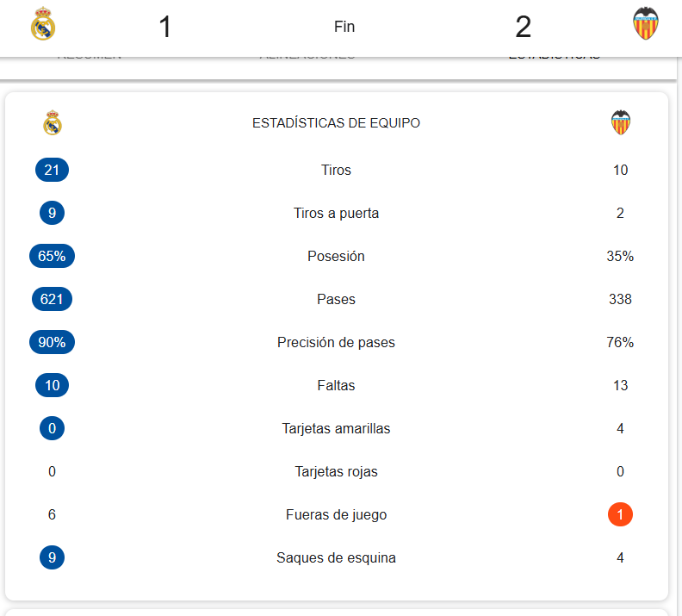682x616 pixels.
Task: Click the Real Madrid crest in header
Action: (43, 25)
